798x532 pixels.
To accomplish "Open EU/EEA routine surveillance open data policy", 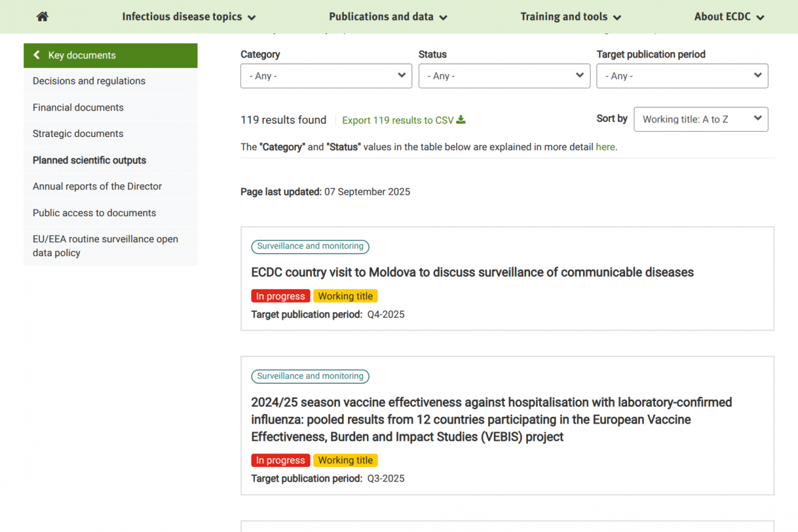I will coord(105,246).
